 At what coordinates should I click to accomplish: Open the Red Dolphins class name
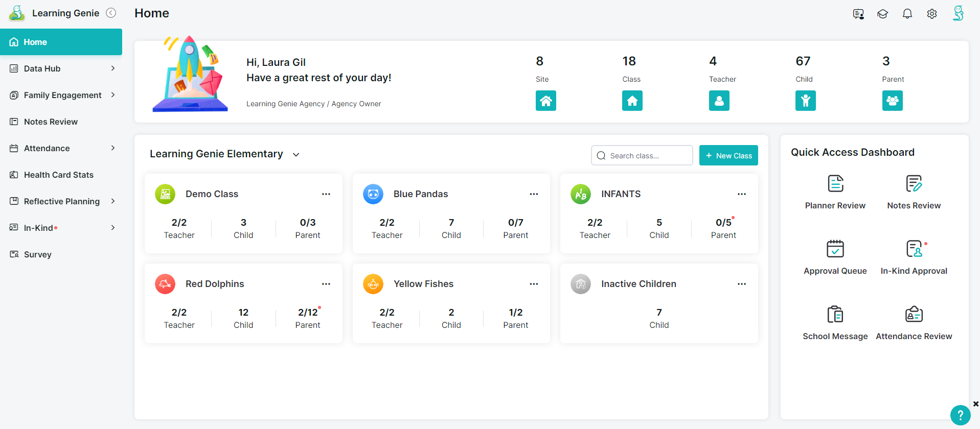pyautogui.click(x=215, y=284)
